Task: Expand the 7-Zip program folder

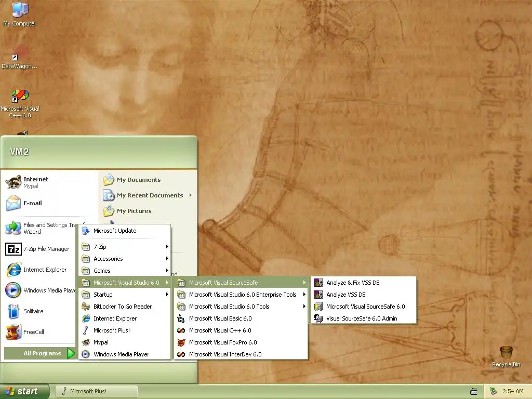Action: pos(125,247)
